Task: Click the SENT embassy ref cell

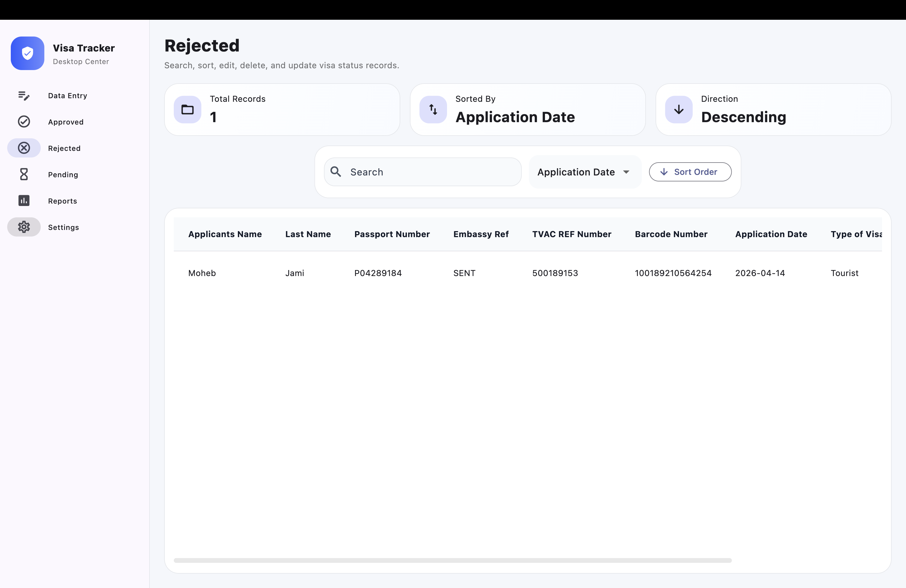Action: (x=464, y=273)
